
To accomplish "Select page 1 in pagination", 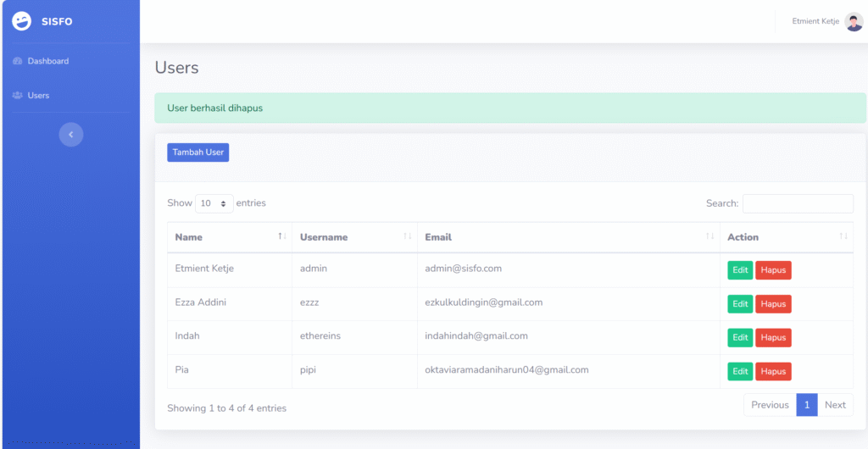I will pyautogui.click(x=807, y=405).
